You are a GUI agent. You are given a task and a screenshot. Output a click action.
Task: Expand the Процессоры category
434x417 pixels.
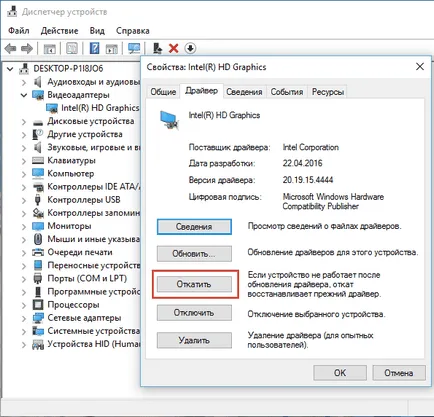click(x=24, y=305)
